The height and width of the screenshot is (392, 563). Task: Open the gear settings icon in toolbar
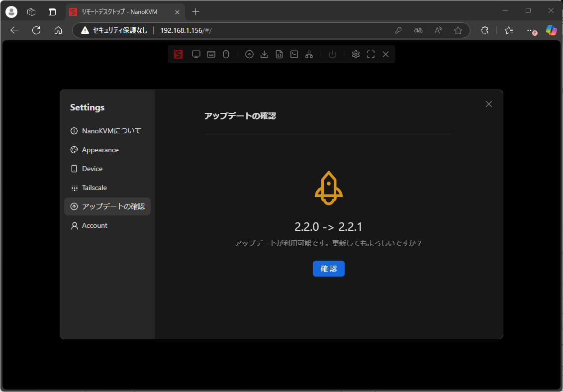356,55
